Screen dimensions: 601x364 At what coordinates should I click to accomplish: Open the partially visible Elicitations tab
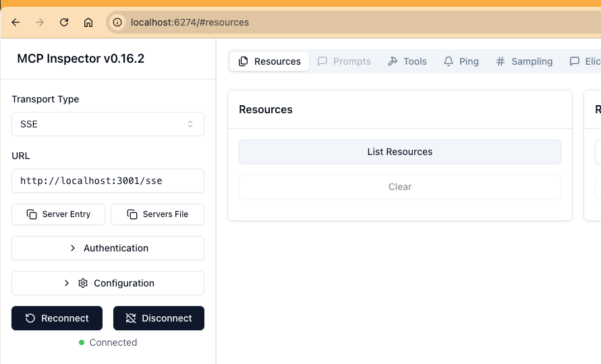[585, 61]
